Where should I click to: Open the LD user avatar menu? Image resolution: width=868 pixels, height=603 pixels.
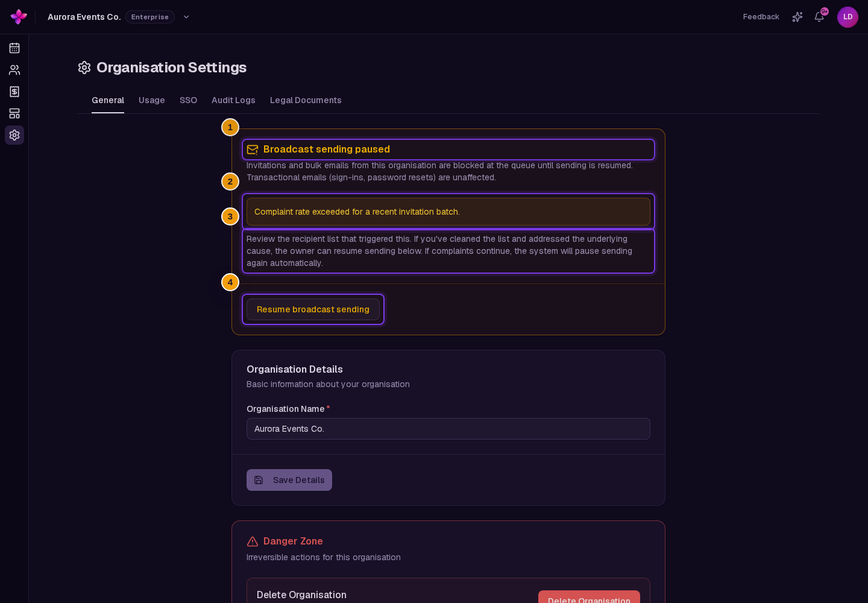848,17
